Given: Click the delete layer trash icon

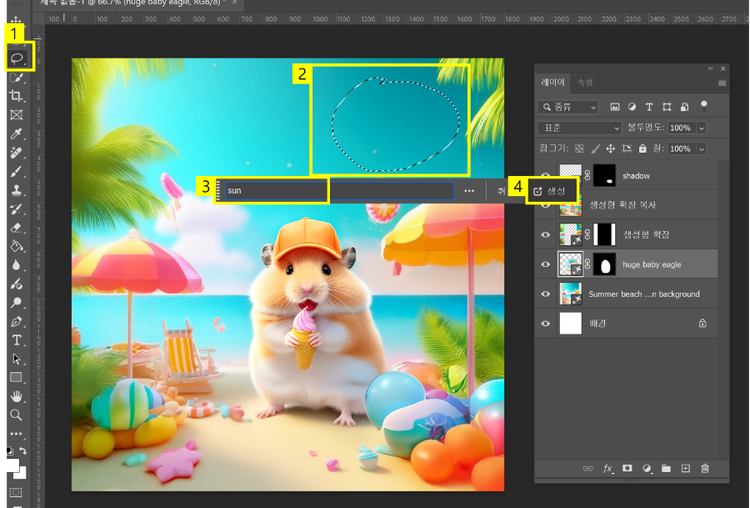Looking at the screenshot, I should pos(705,468).
